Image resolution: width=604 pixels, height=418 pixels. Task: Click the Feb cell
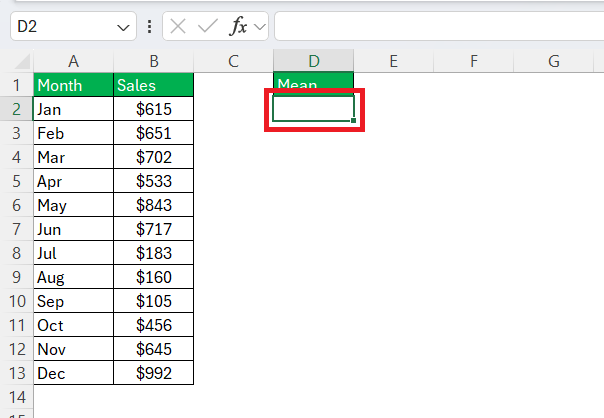[74, 133]
